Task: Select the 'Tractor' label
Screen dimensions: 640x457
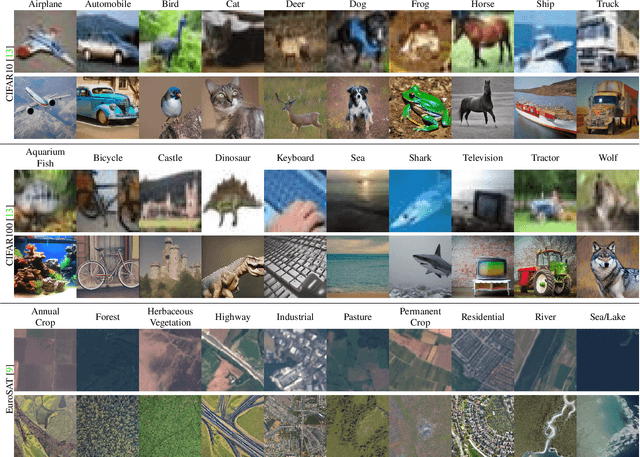Action: click(x=545, y=158)
